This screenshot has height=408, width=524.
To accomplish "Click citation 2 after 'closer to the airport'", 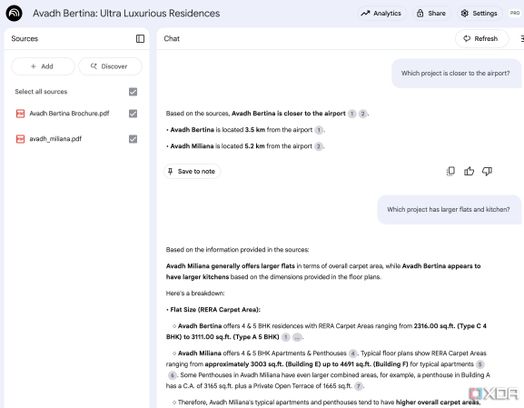I will click(x=363, y=114).
